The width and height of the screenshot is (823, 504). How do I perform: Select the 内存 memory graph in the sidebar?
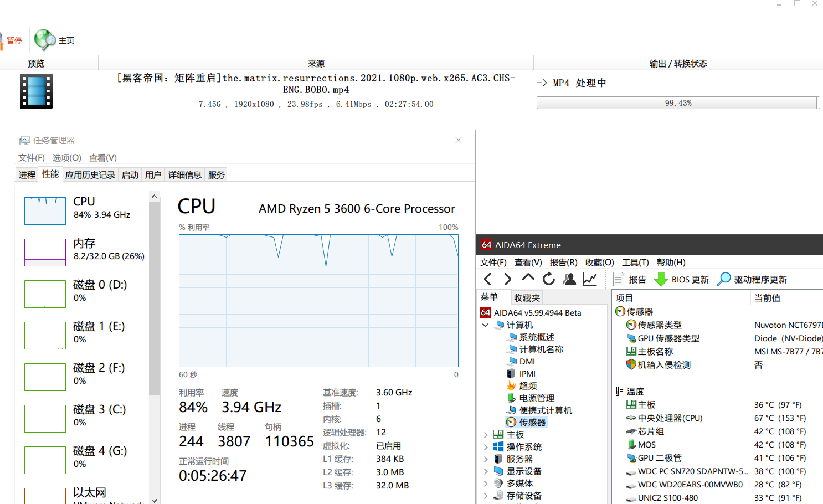(x=45, y=252)
